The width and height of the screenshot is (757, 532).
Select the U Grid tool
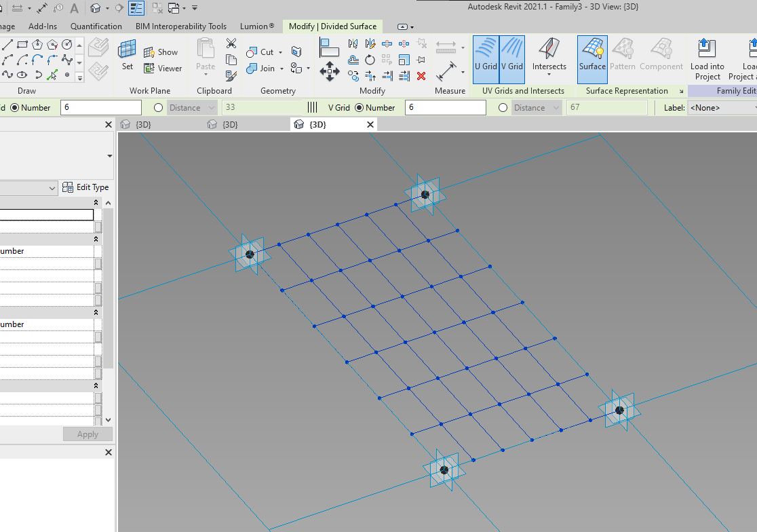486,58
